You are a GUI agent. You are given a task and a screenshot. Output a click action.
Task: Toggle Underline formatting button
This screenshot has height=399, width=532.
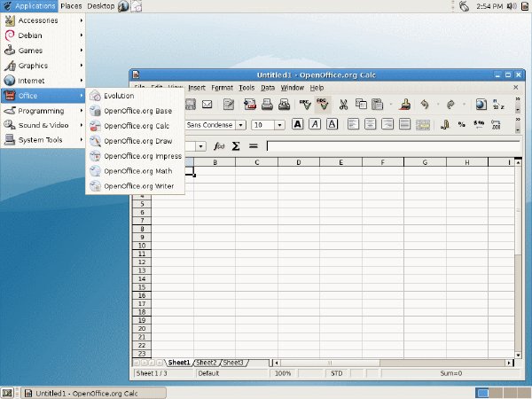(x=332, y=124)
